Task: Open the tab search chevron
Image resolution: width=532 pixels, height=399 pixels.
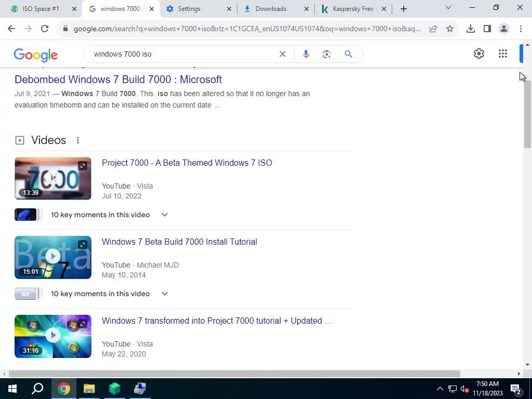Action: [448, 7]
